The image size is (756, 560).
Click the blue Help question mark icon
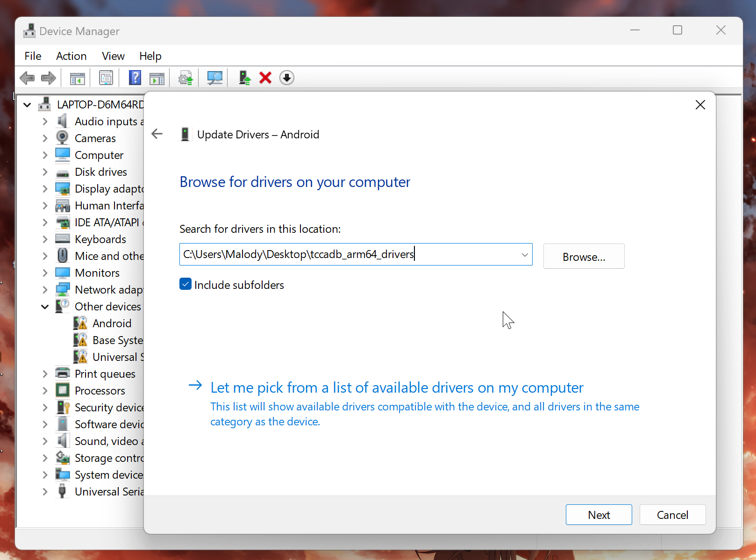tap(135, 78)
